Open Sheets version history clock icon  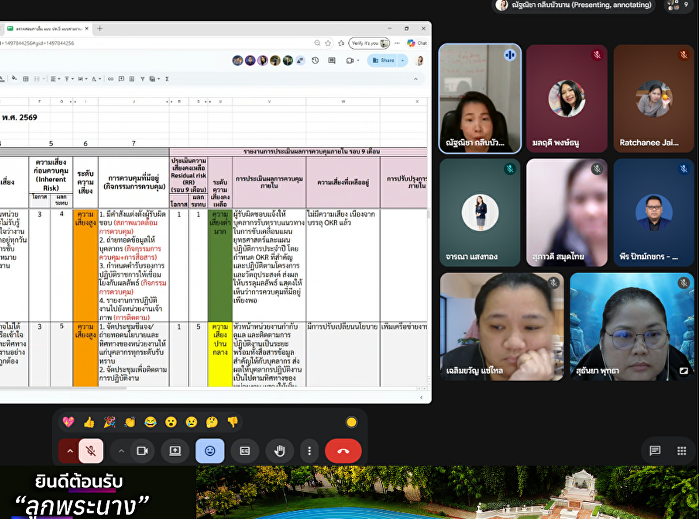click(315, 60)
